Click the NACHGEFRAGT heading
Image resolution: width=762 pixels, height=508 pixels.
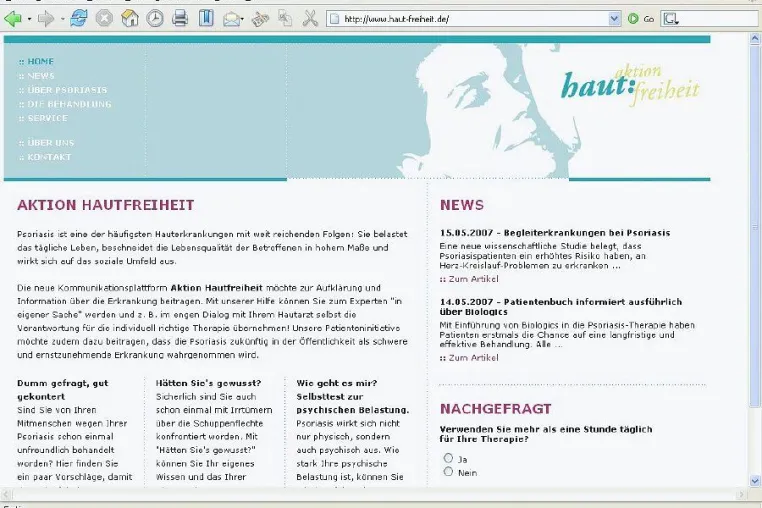496,409
